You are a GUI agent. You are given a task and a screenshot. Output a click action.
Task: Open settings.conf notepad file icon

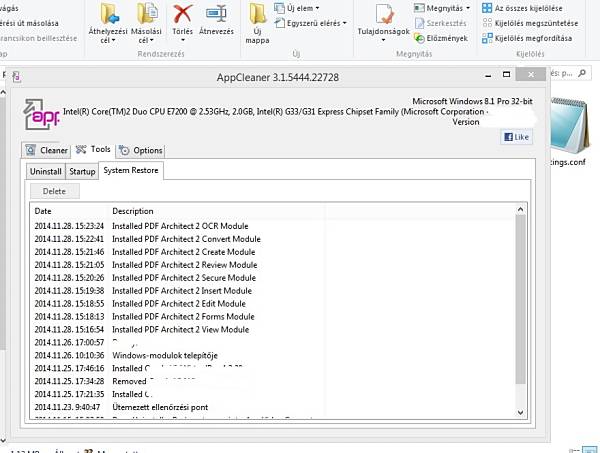coord(568,125)
